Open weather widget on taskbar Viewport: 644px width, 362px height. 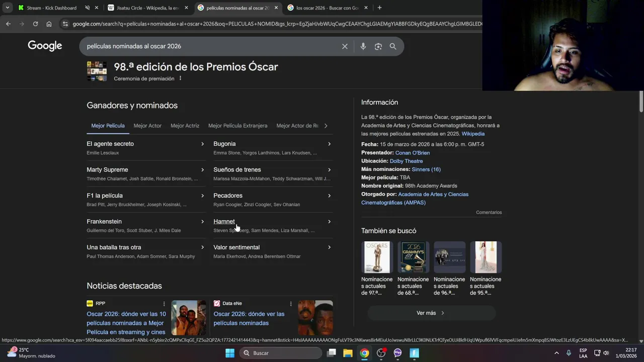[31, 353]
